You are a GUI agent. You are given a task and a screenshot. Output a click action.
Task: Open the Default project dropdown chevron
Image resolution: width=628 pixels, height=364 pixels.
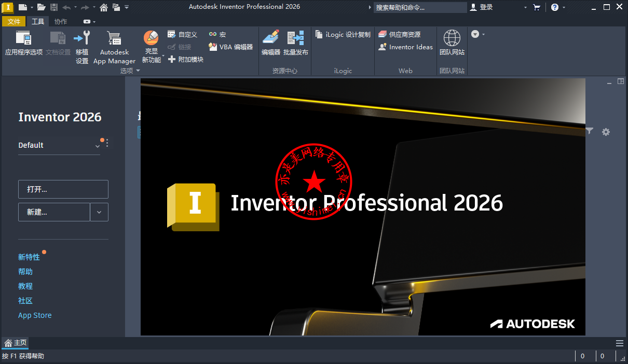pyautogui.click(x=97, y=146)
